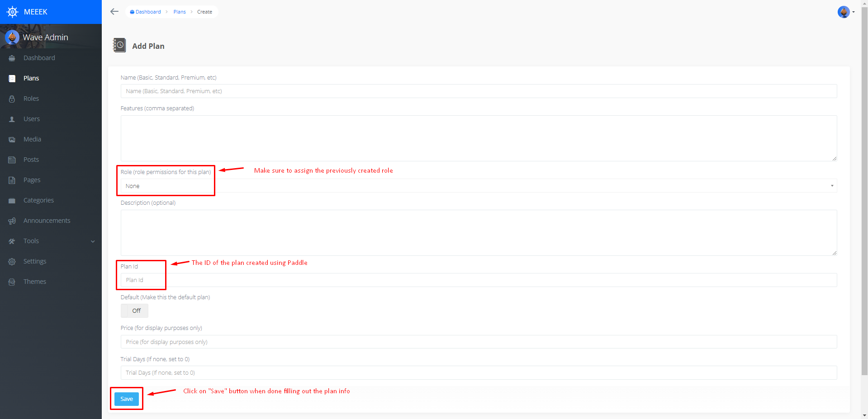Click the Posts document icon
This screenshot has height=419, width=868.
[12, 160]
